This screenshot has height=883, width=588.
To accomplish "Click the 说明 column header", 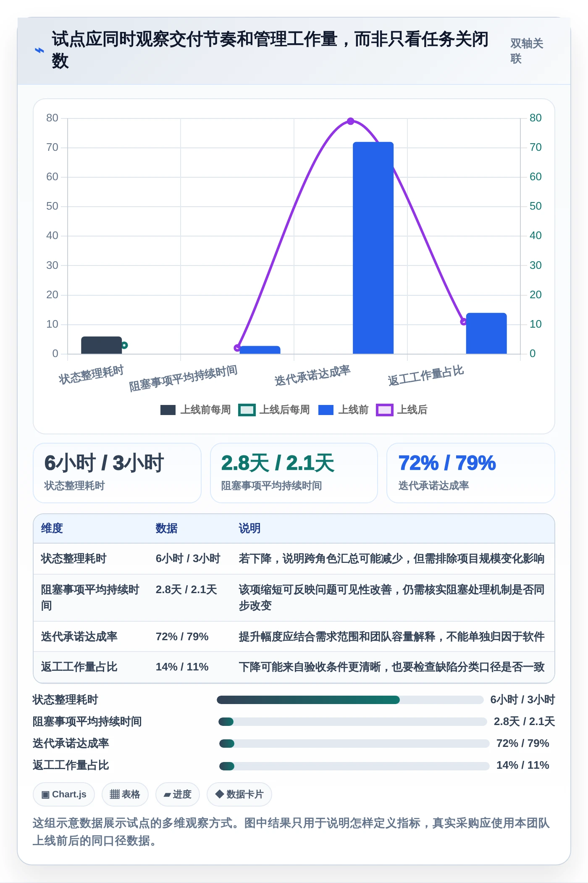I will tap(249, 528).
